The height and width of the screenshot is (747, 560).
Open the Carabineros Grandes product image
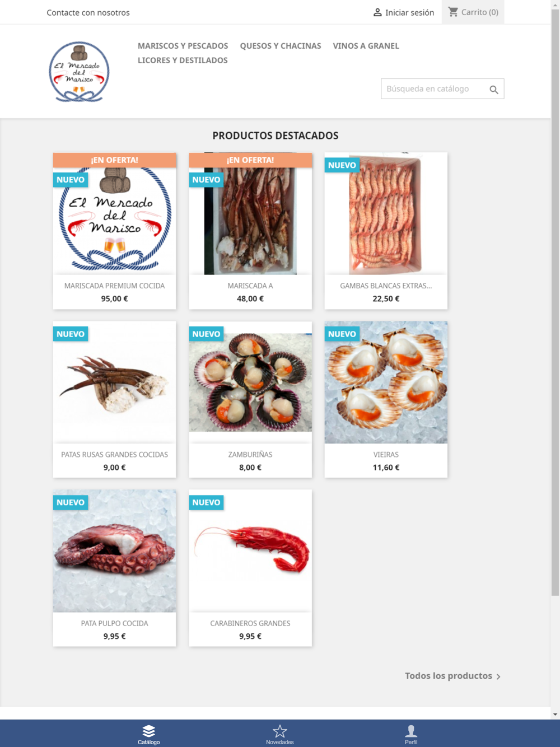250,551
